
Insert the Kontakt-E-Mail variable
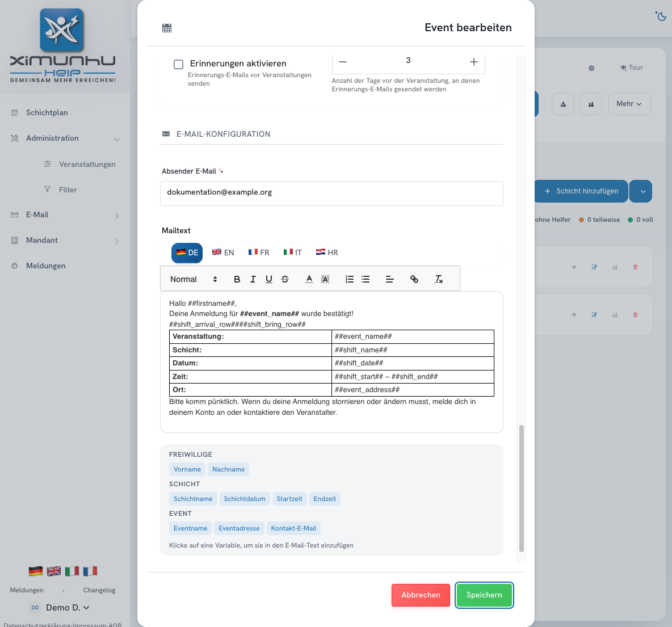click(x=293, y=528)
